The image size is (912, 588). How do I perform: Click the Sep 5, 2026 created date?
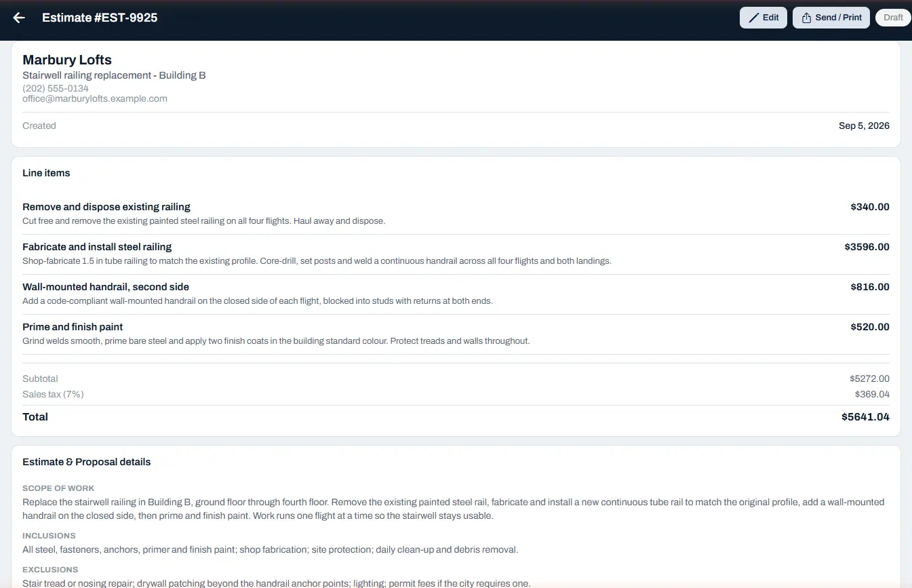(x=864, y=125)
